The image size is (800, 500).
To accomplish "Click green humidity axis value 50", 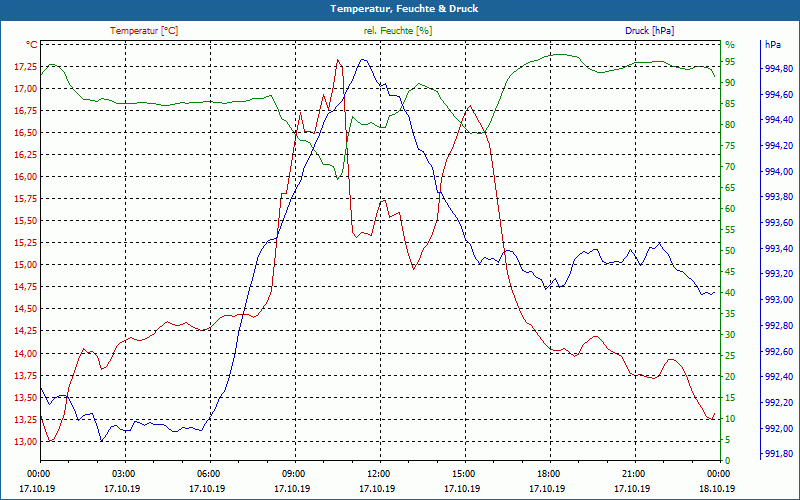I will click(730, 251).
